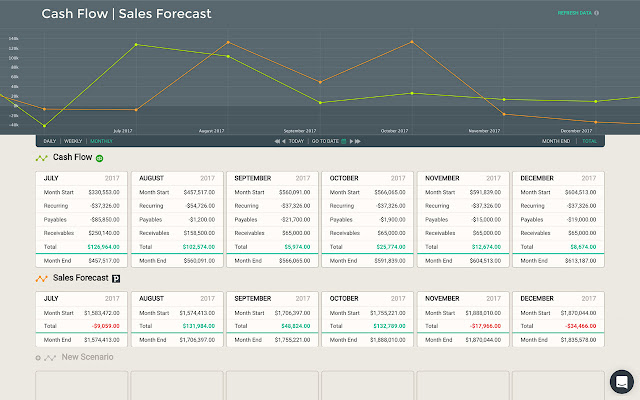Click December Payables value -$19,000.00

(582, 220)
